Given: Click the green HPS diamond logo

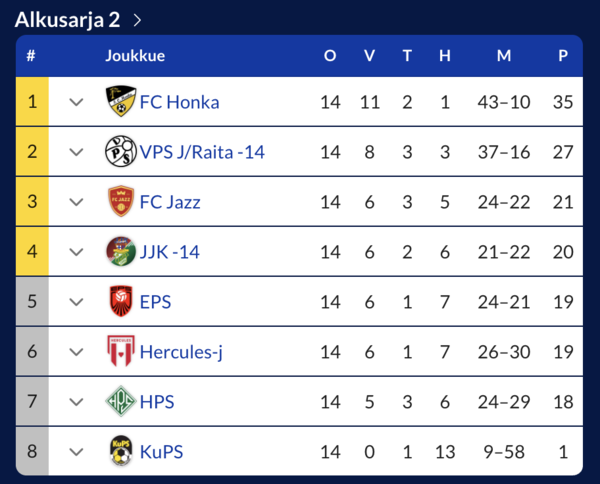Looking at the screenshot, I should coord(121,401).
